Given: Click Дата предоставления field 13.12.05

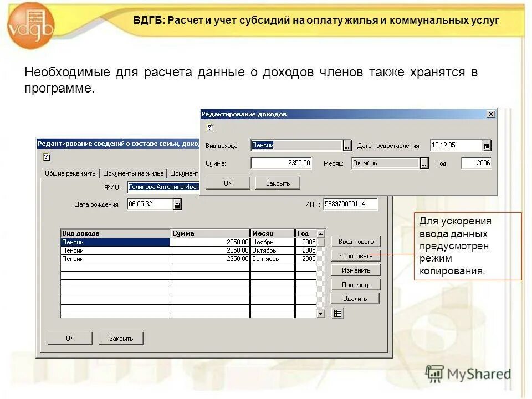Looking at the screenshot, I should tap(456, 146).
